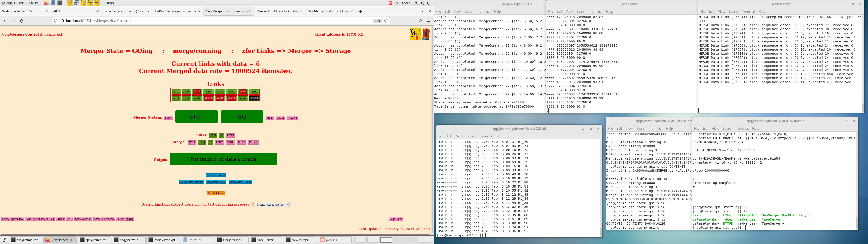
Task: Toggle link aida15 status box
Action: 254,99
